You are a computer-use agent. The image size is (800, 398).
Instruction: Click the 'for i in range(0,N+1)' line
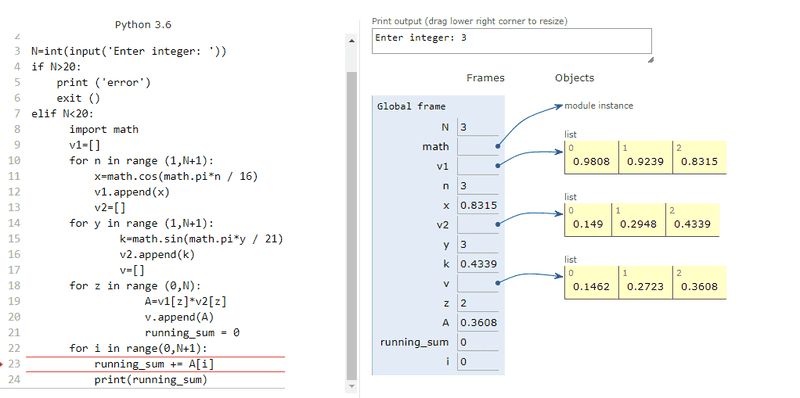click(x=138, y=349)
